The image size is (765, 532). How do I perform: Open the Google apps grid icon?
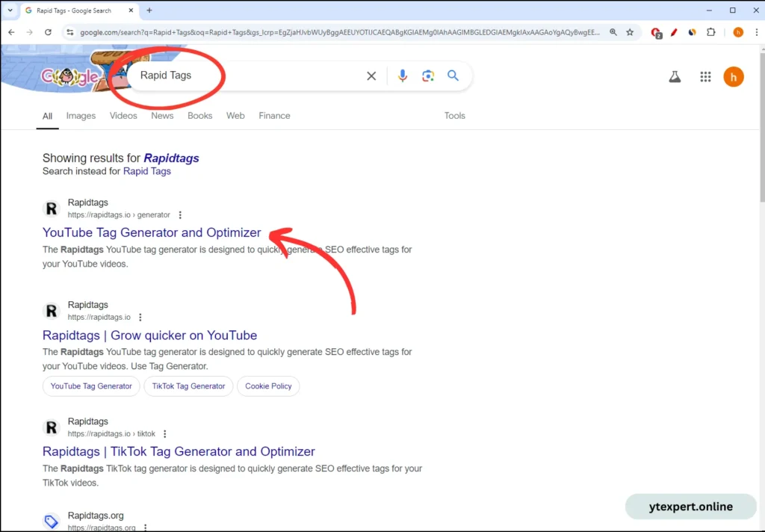pyautogui.click(x=704, y=76)
